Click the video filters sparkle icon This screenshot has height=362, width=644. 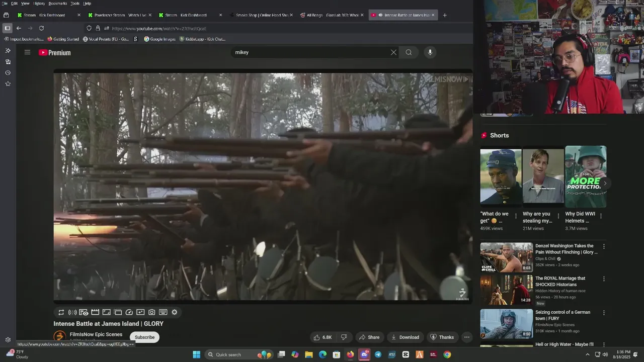[140, 312]
